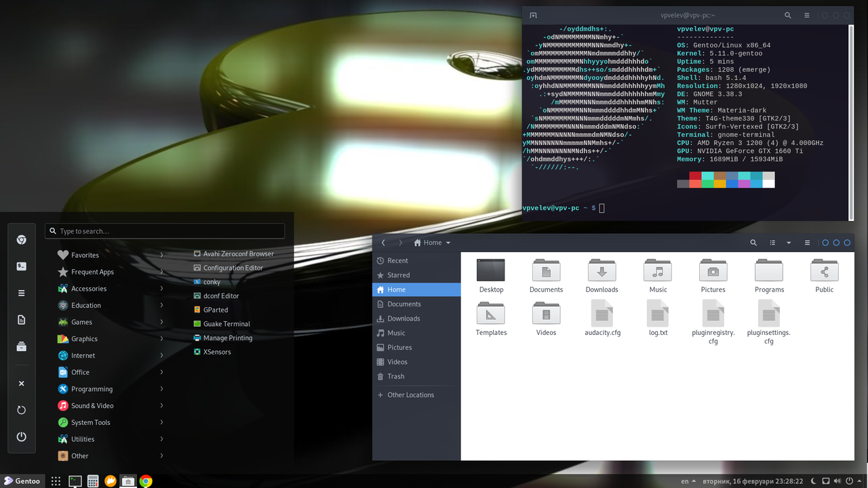Viewport: 868px width, 488px height.
Task: Select Trash in file manager sidebar
Action: pos(416,376)
